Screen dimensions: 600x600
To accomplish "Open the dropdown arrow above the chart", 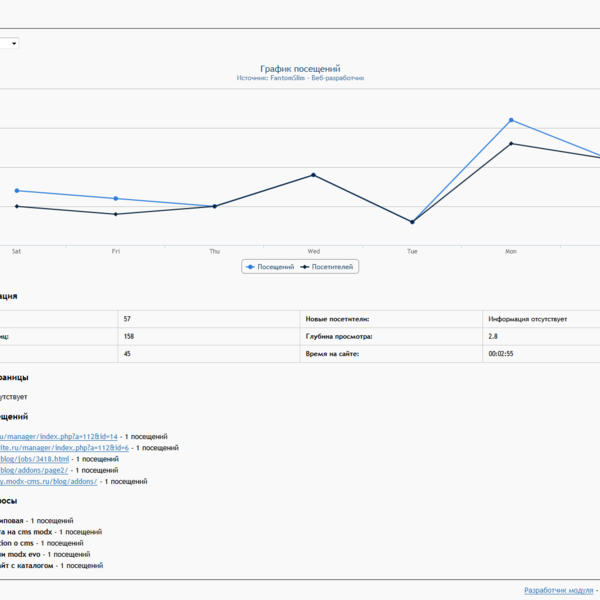I will point(14,43).
